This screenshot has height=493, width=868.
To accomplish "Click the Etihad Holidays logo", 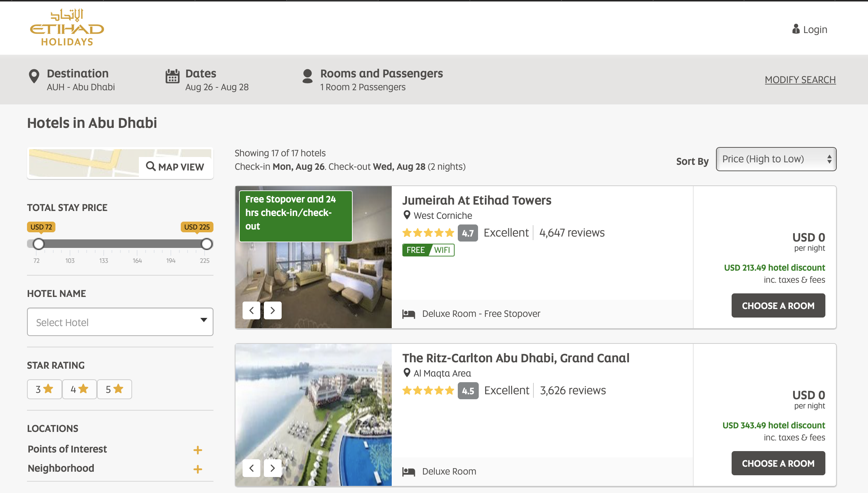I will (67, 27).
